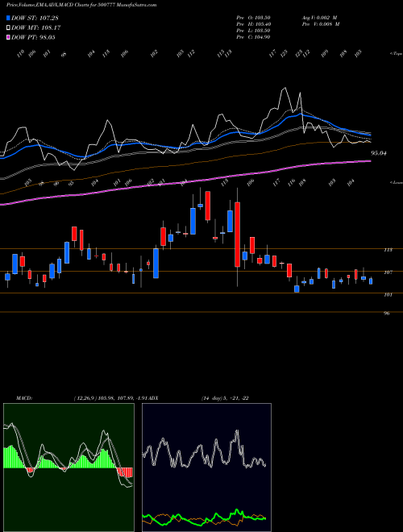Click the last blue candlestick on the right
The height and width of the screenshot is (532, 403).
(371, 281)
